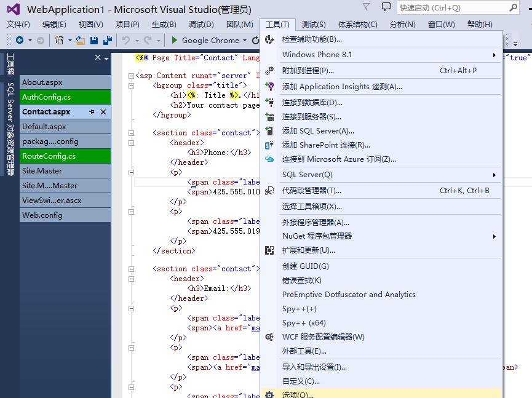This screenshot has width=532, height=398.
Task: Open the toolbar overflow options arrow
Action: (515, 44)
